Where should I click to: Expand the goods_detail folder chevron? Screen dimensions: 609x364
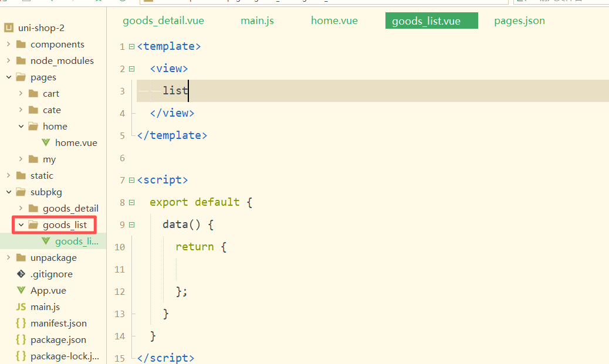[21, 209]
